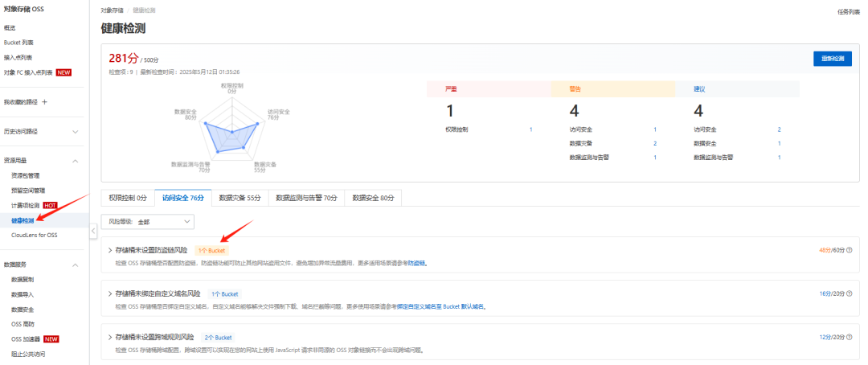The image size is (868, 365).
Task: Open OSS 高防 in sidebar
Action: coord(23,324)
